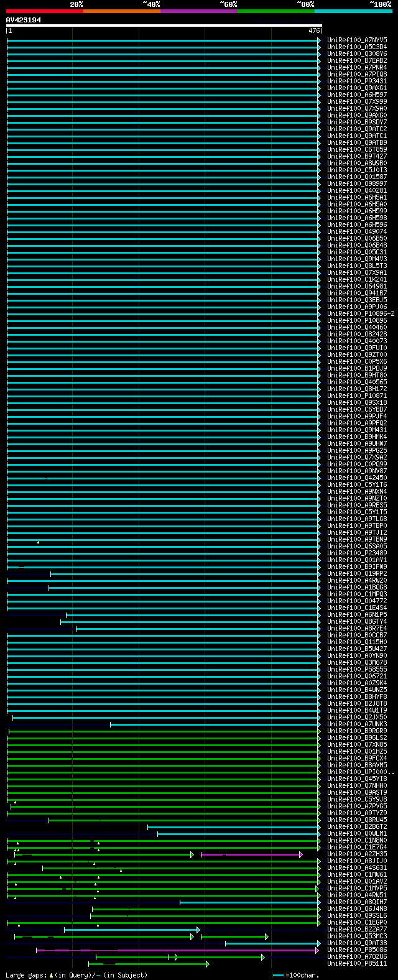
Task: Select truncated label UniRef100_UPI000..
Action: (361, 772)
